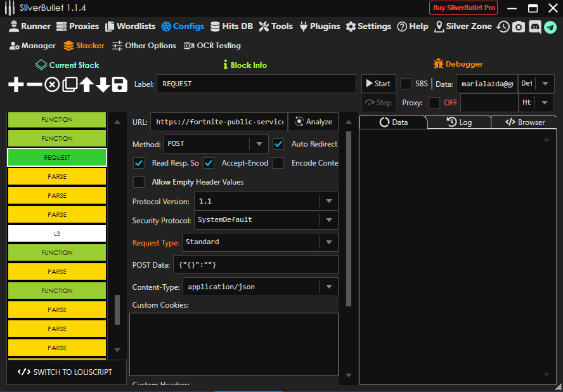Click the Start debugger button

(x=379, y=84)
